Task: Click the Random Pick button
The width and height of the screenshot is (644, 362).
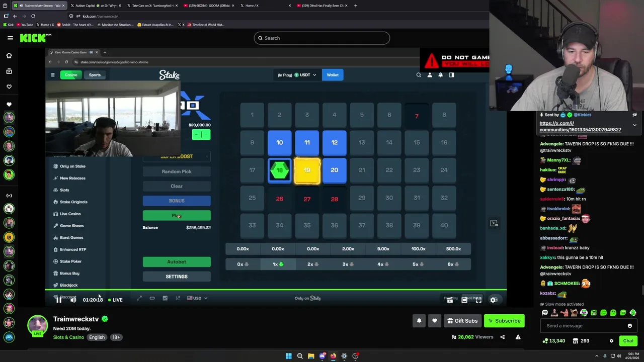Action: (x=177, y=171)
